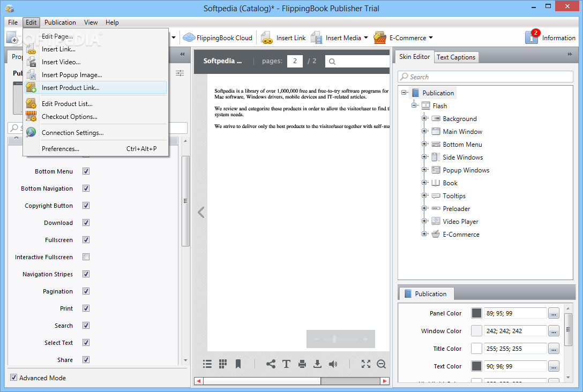Expand the Background tree node
Viewport: 583px width, 392px height.
[x=424, y=118]
